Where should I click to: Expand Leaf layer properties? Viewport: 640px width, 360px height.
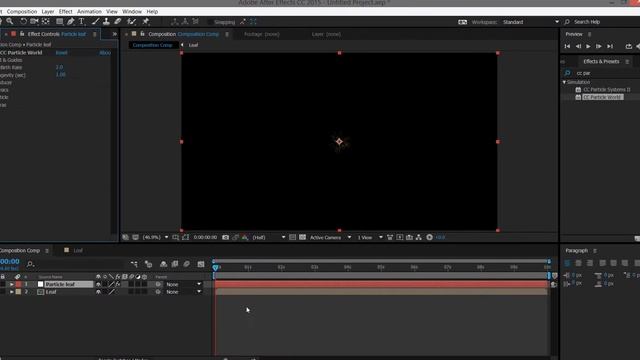[x=11, y=292]
